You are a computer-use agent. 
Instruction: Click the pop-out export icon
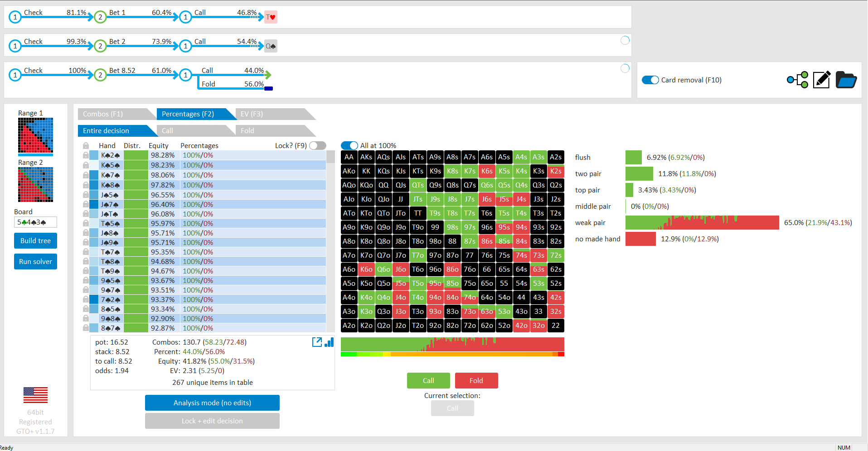pos(317,342)
